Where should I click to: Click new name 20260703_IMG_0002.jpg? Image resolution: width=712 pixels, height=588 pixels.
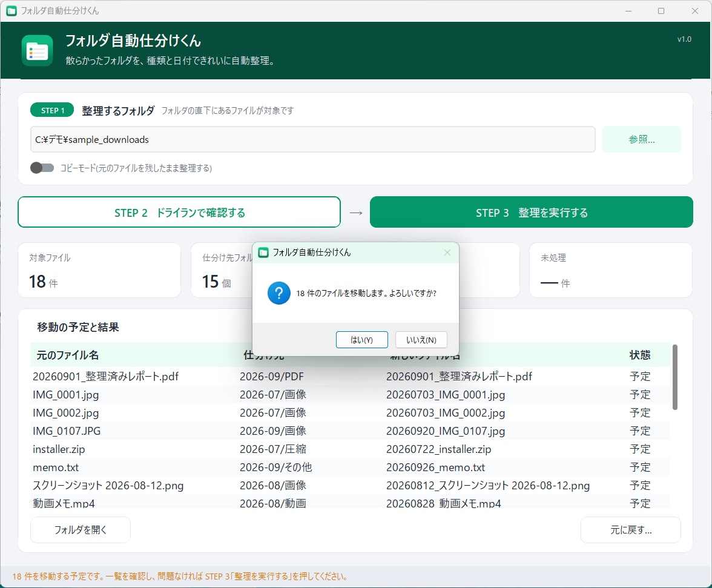click(446, 413)
